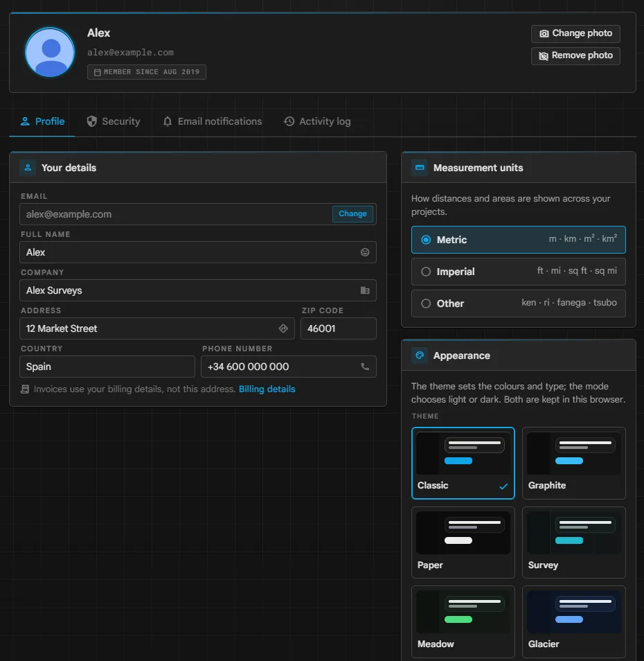Click the Change email button
This screenshot has height=661, width=644.
click(x=352, y=213)
